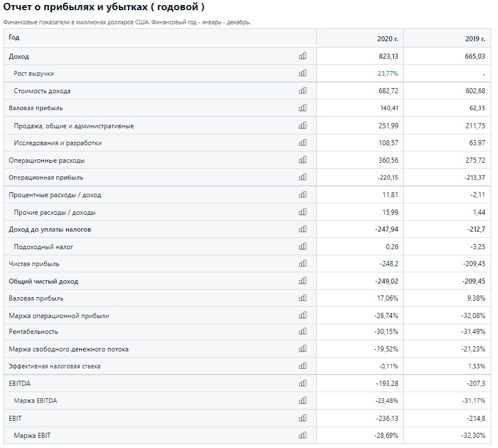The height and width of the screenshot is (448, 498).
Task: Click the 140,41 gross profit value
Action: pyautogui.click(x=389, y=108)
